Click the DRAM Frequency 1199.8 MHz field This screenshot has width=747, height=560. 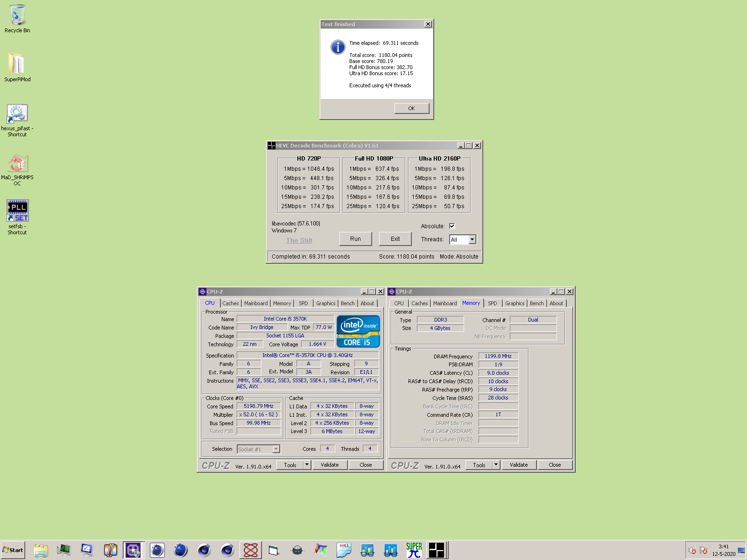(498, 356)
